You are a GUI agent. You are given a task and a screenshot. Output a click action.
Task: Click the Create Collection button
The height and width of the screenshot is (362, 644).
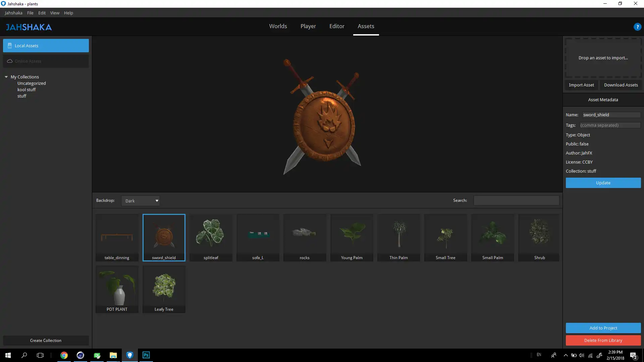point(46,340)
